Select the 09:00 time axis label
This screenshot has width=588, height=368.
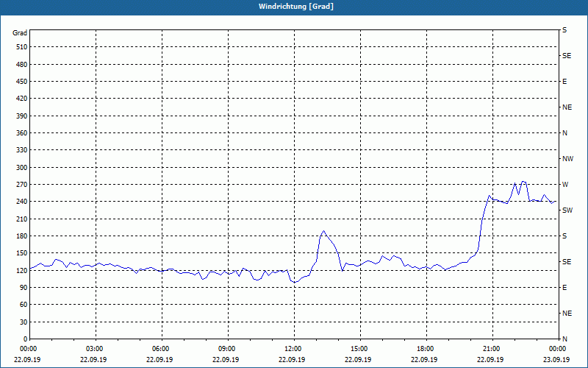point(226,349)
